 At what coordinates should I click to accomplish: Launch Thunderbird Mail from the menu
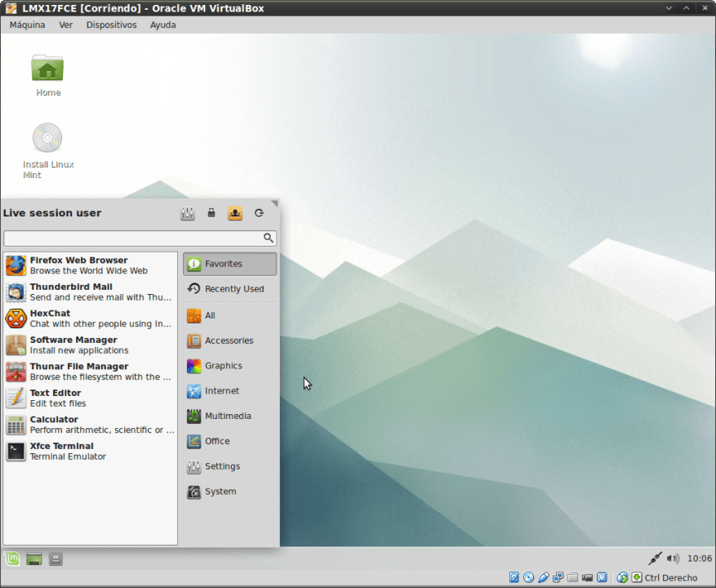pyautogui.click(x=90, y=292)
